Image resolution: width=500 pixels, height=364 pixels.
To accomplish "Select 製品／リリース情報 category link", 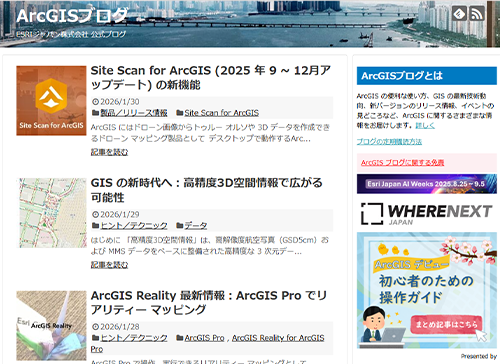I will point(134,113).
